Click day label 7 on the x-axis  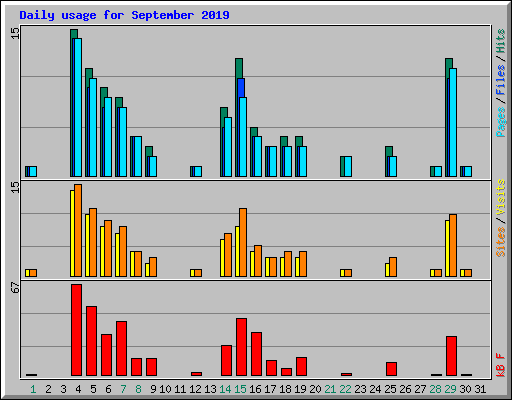point(123,389)
